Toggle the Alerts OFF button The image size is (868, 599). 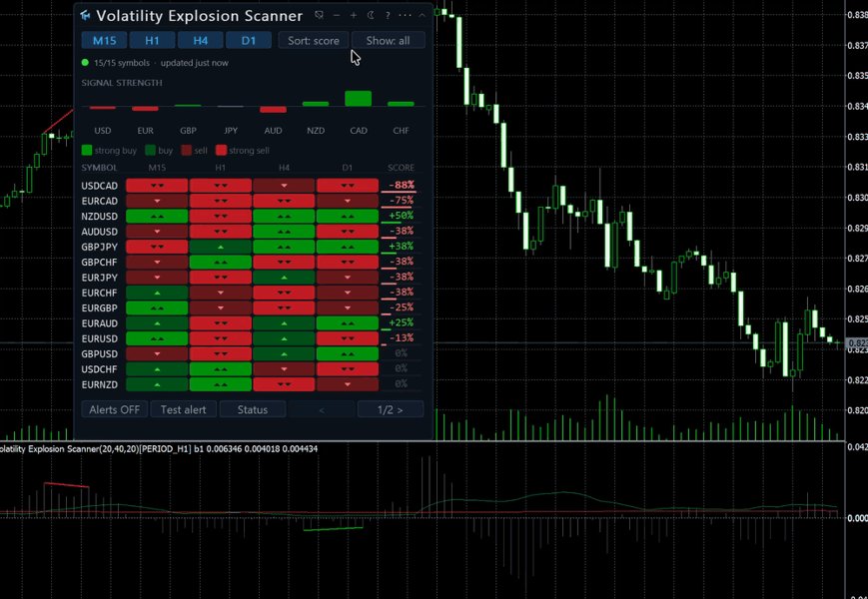[x=115, y=410]
